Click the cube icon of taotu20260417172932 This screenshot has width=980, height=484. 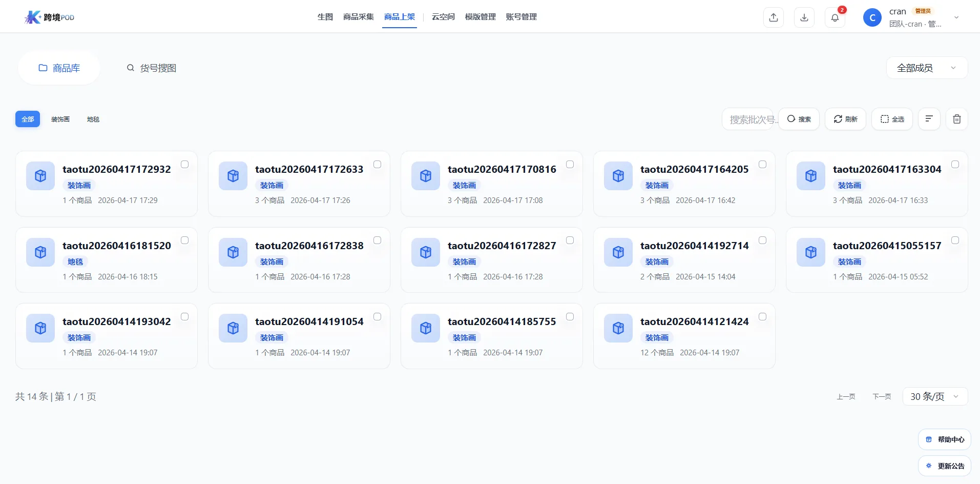click(40, 176)
